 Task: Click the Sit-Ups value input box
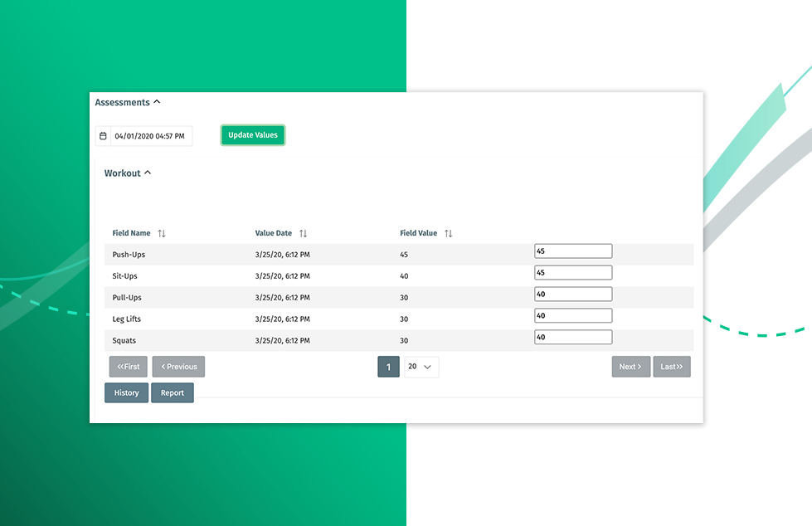tap(573, 273)
